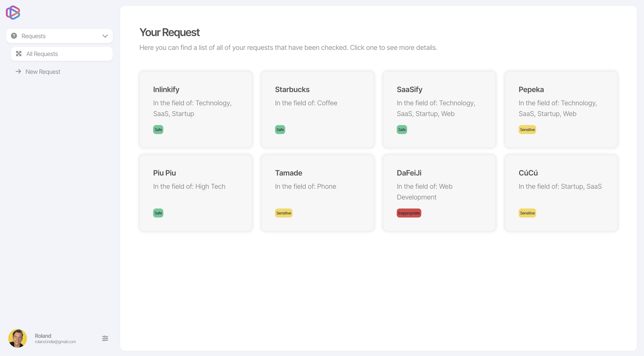Screen dimensions: 644x356
Task: Collapse the Requests chevron
Action: coord(105,36)
